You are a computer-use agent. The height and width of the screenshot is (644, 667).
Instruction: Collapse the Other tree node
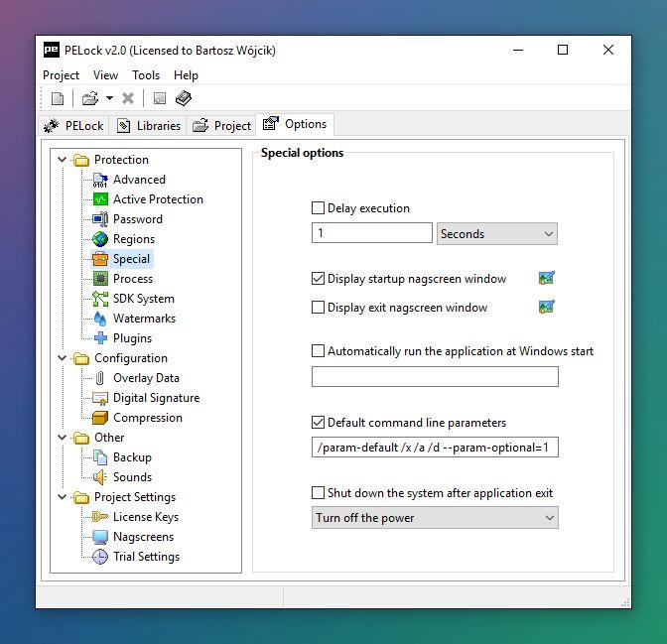point(63,438)
